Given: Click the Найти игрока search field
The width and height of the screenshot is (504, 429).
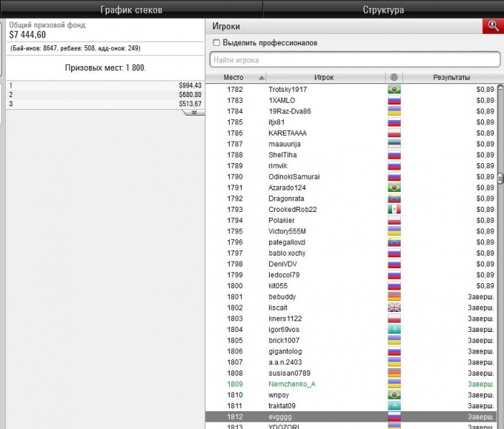Looking at the screenshot, I should click(x=355, y=60).
